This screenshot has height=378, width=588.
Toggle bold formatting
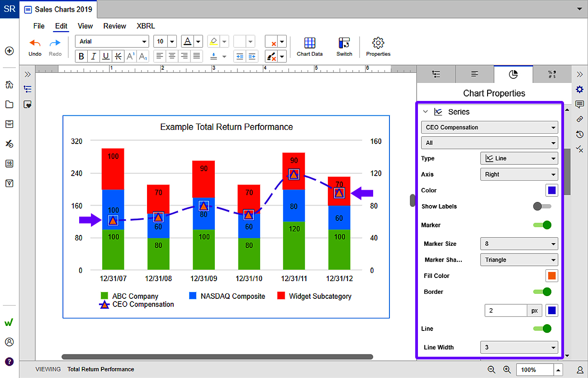tap(81, 56)
